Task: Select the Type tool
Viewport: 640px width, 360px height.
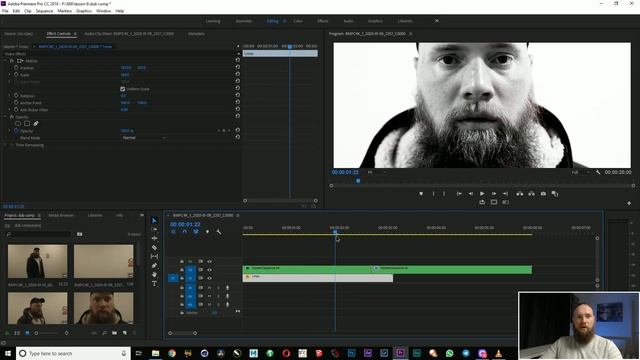Action: [x=154, y=283]
